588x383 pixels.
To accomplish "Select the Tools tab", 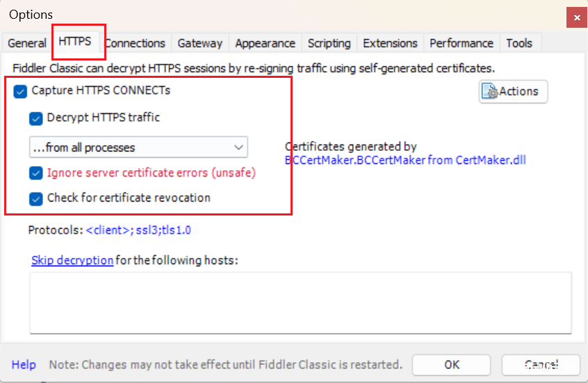I will click(x=519, y=43).
